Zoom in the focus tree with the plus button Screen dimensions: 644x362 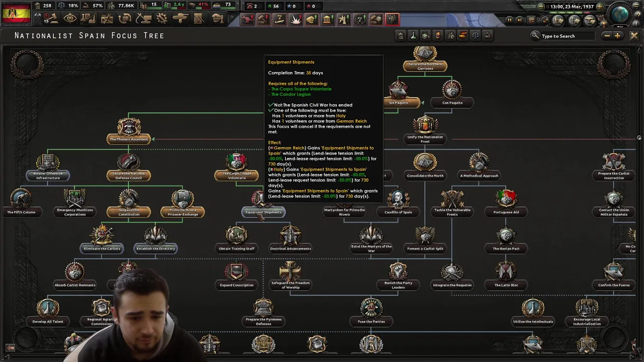tap(617, 36)
